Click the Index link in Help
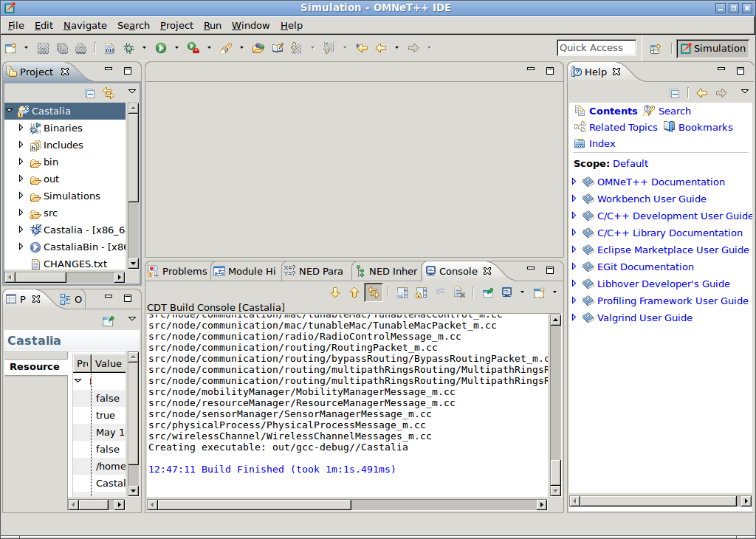The width and height of the screenshot is (756, 539). [602, 144]
